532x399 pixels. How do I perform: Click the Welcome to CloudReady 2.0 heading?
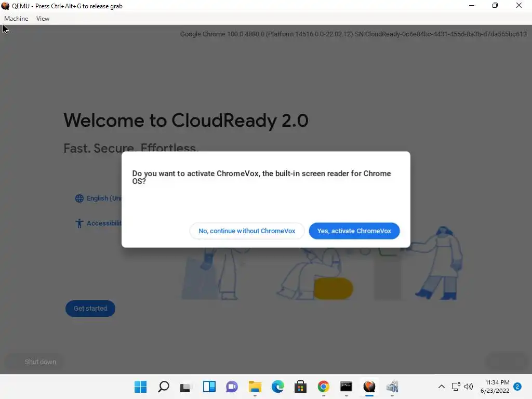(x=186, y=121)
